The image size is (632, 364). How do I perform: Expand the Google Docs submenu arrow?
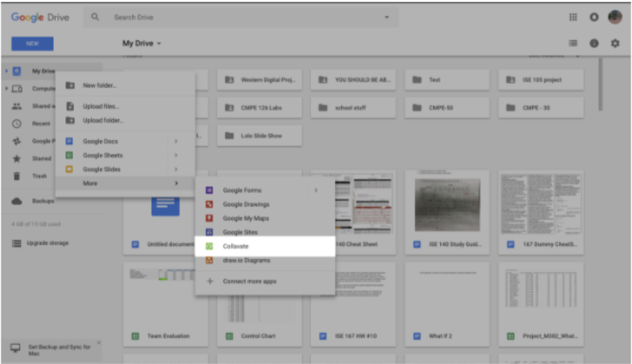pyautogui.click(x=176, y=142)
